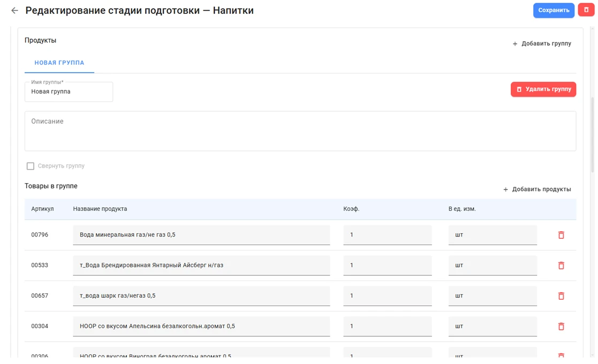The image size is (598, 364).
Task: Delete HOOP Апельсина row 00304
Action: [561, 327]
